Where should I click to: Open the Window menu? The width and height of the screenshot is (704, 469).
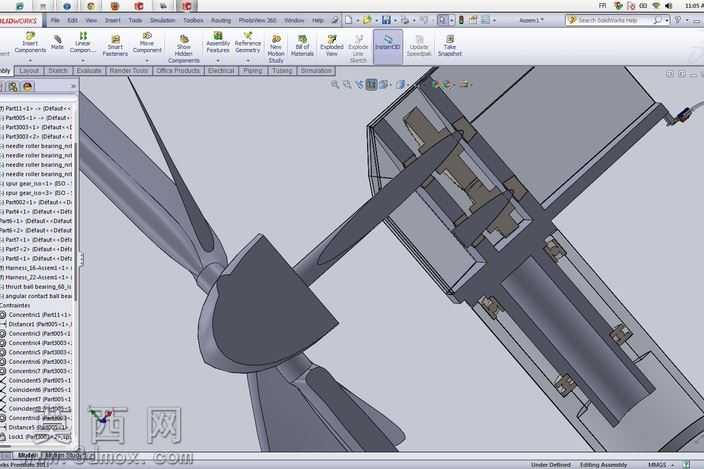[294, 20]
